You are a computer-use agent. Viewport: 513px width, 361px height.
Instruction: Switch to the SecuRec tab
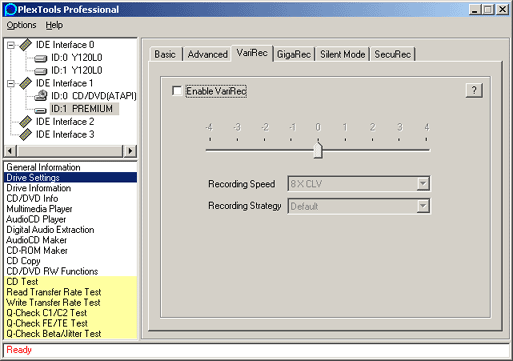click(x=392, y=54)
